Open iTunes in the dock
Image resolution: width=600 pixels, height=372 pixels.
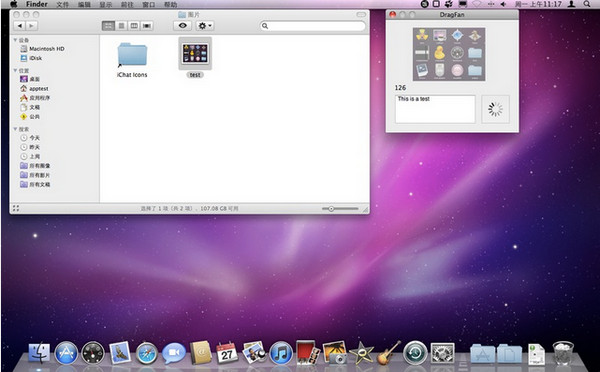(x=281, y=353)
